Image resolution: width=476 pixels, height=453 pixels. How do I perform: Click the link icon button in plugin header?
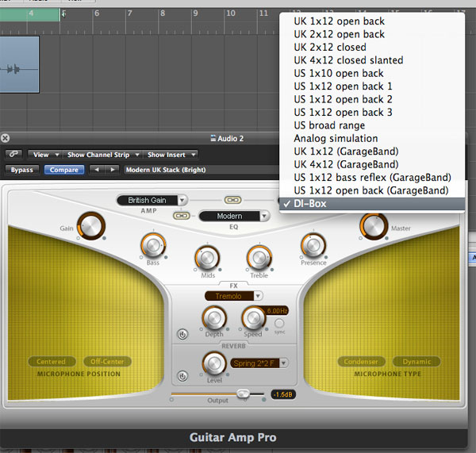13,154
